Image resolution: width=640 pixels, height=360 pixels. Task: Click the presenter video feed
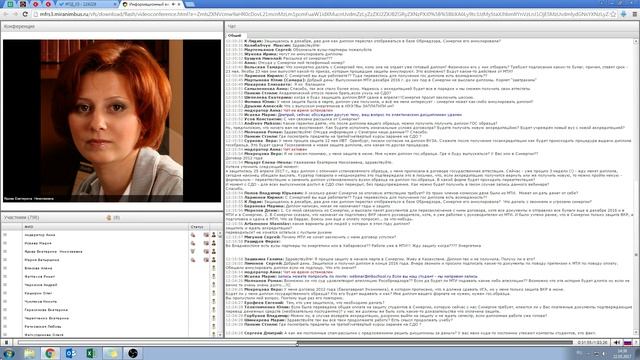(x=112, y=121)
